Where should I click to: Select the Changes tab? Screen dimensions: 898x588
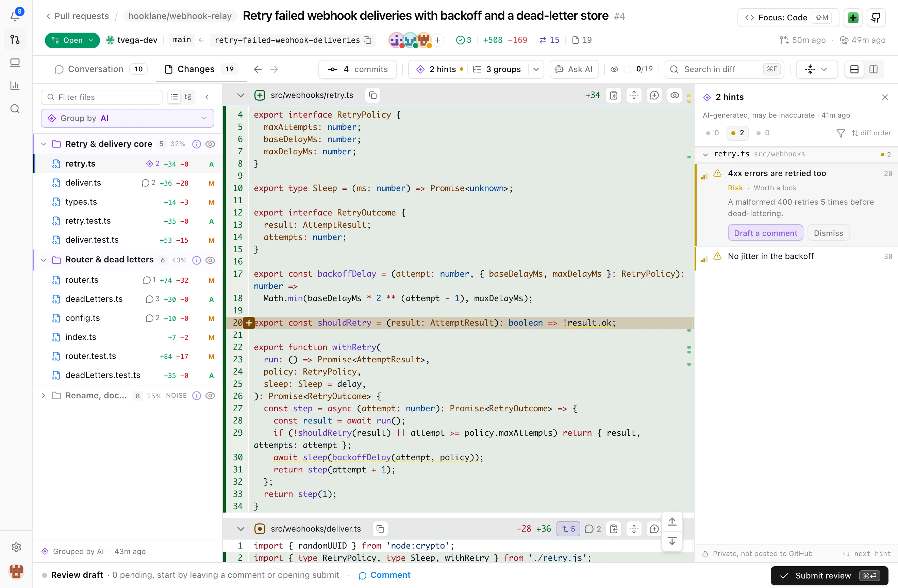pyautogui.click(x=201, y=69)
